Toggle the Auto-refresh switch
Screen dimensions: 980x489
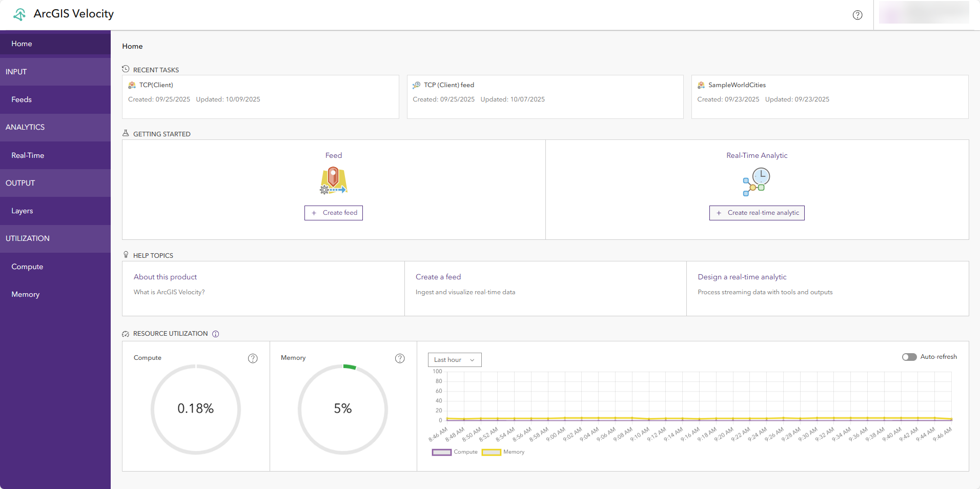[x=909, y=357]
